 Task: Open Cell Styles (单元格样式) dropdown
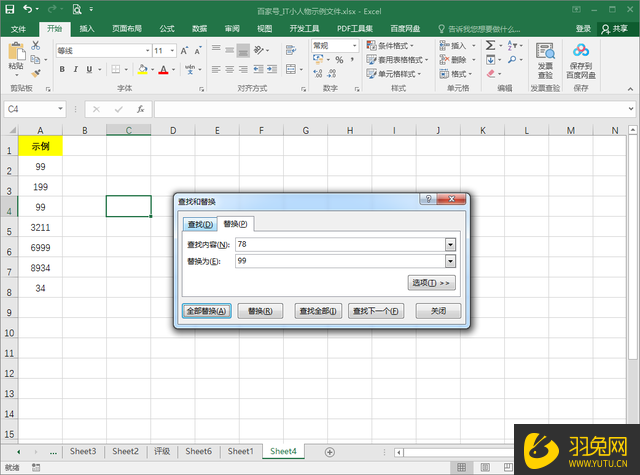[x=394, y=74]
